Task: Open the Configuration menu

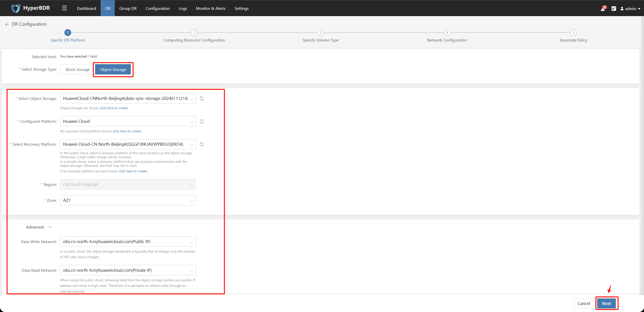Action: pos(158,8)
